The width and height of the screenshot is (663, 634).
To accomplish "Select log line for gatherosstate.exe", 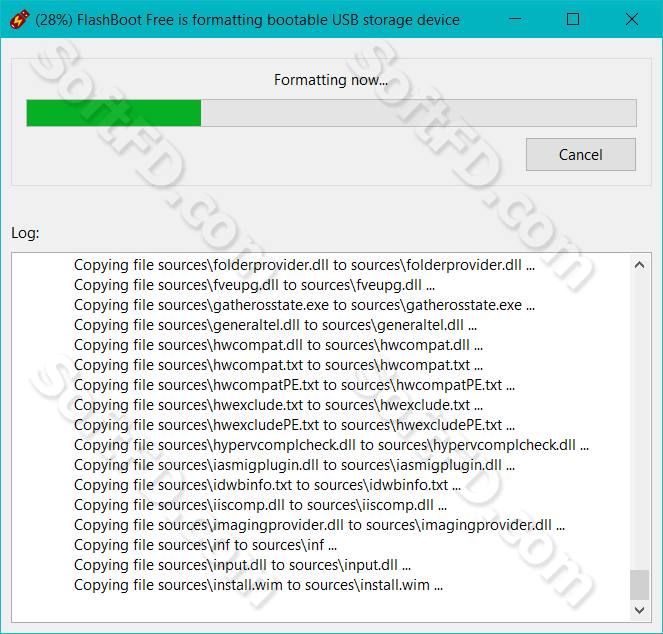I will point(304,305).
